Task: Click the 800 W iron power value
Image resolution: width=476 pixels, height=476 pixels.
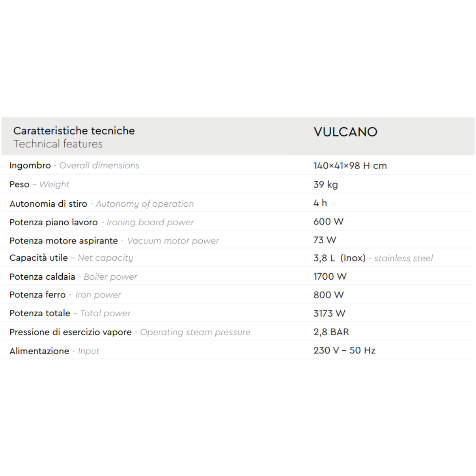Action: [x=328, y=295]
